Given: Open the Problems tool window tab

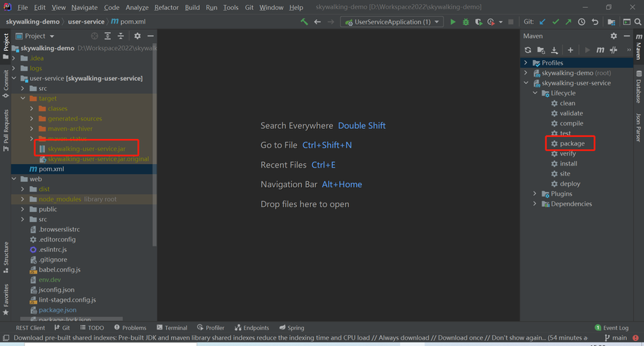Looking at the screenshot, I should click(130, 328).
